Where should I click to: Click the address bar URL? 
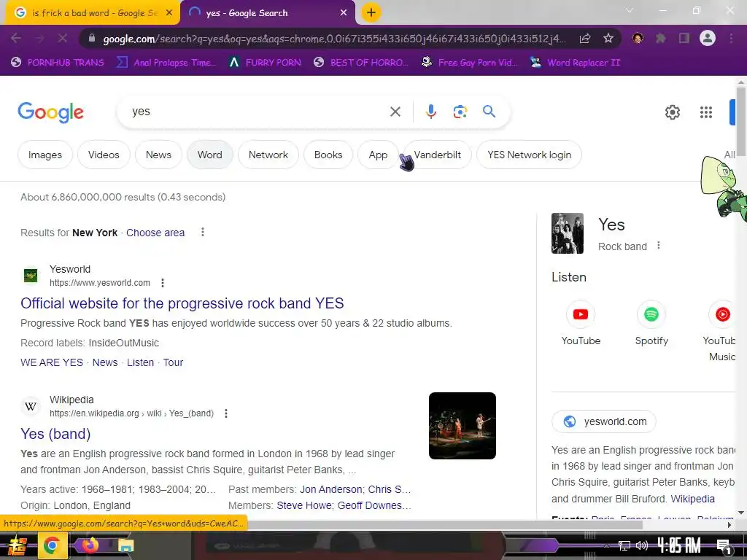pyautogui.click(x=334, y=39)
